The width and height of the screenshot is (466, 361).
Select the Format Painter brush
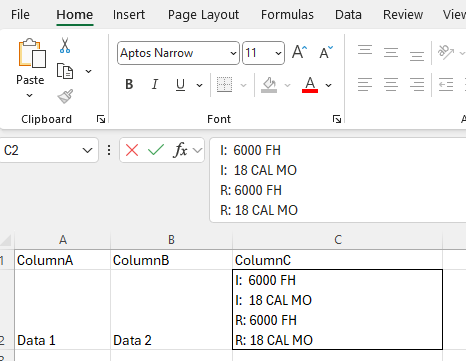click(65, 97)
